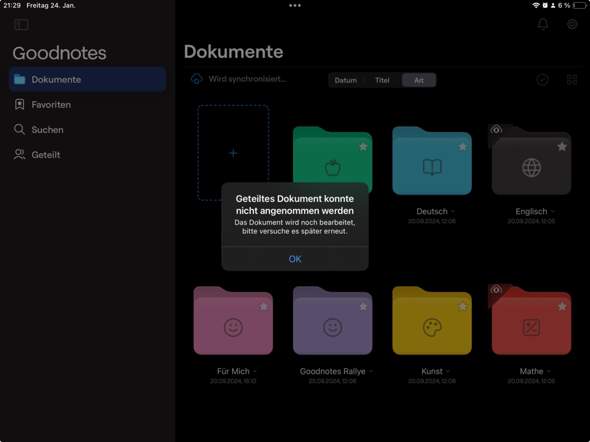Open notifications bell
This screenshot has height=442, width=590.
tap(542, 24)
